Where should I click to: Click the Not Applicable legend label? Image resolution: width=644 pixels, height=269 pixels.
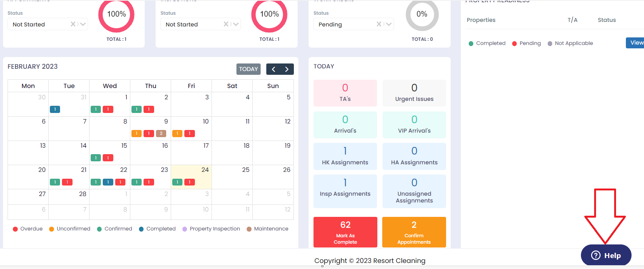(574, 43)
